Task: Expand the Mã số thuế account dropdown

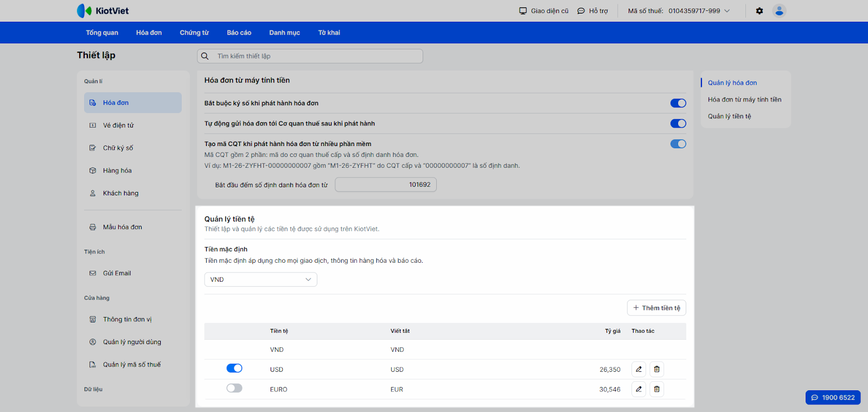Action: pyautogui.click(x=679, y=11)
